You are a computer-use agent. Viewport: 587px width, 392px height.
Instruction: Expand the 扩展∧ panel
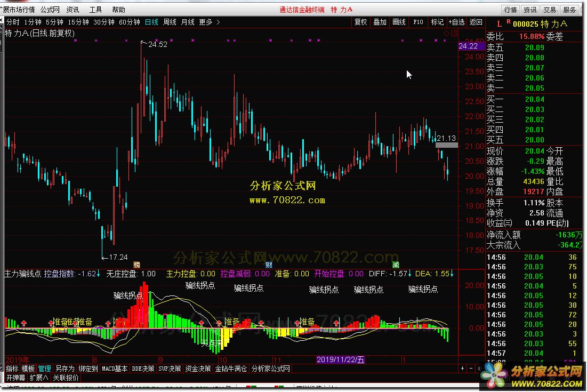coord(39,378)
